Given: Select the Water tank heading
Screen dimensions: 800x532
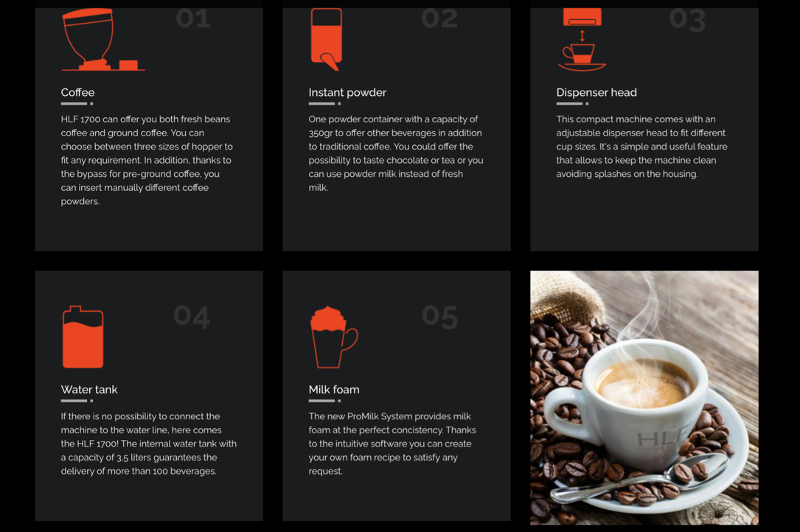Looking at the screenshot, I should [89, 390].
